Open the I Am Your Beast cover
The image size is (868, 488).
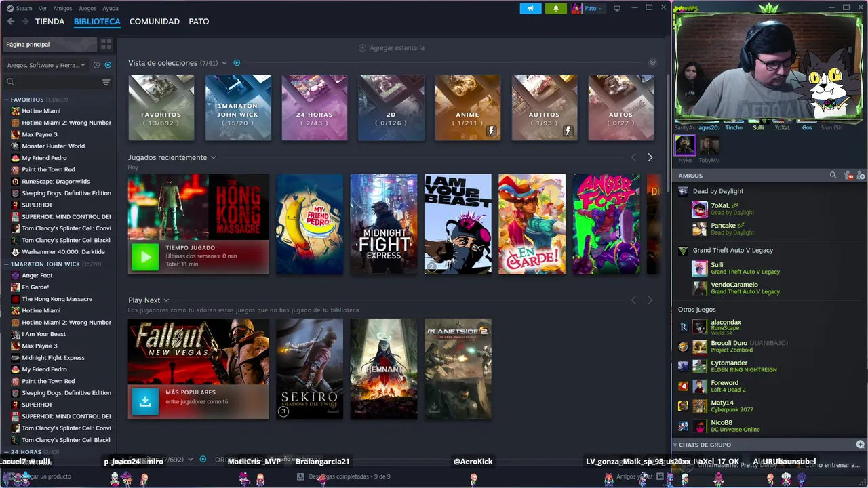(x=458, y=224)
